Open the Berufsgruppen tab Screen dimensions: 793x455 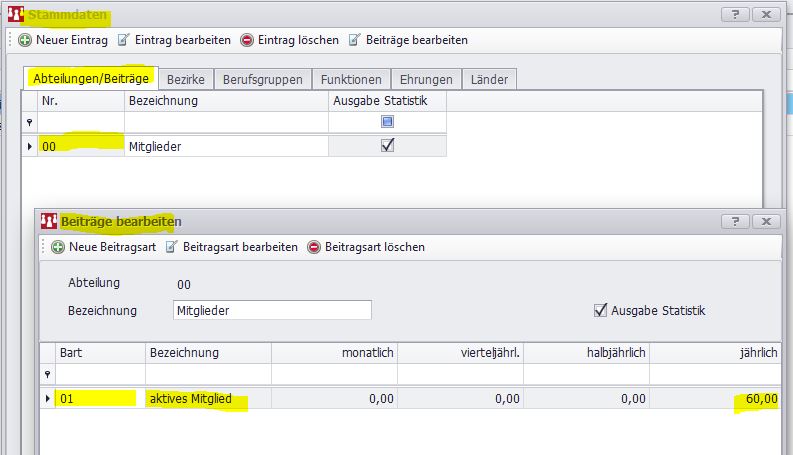click(x=262, y=79)
